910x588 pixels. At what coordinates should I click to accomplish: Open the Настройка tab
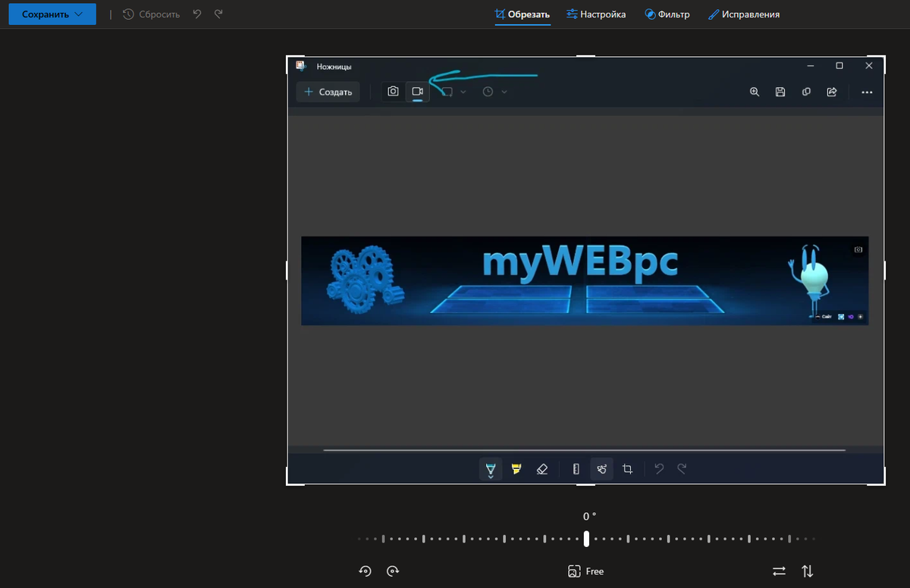[596, 14]
